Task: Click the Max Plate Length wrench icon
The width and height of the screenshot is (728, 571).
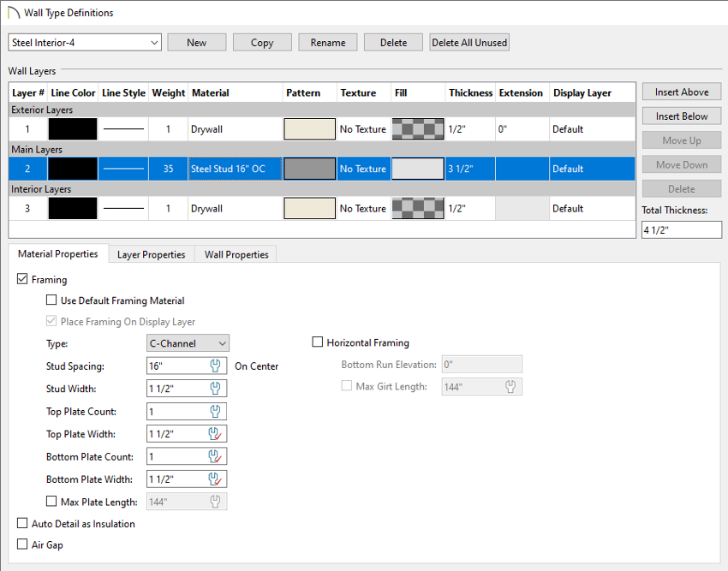Action: [x=215, y=502]
